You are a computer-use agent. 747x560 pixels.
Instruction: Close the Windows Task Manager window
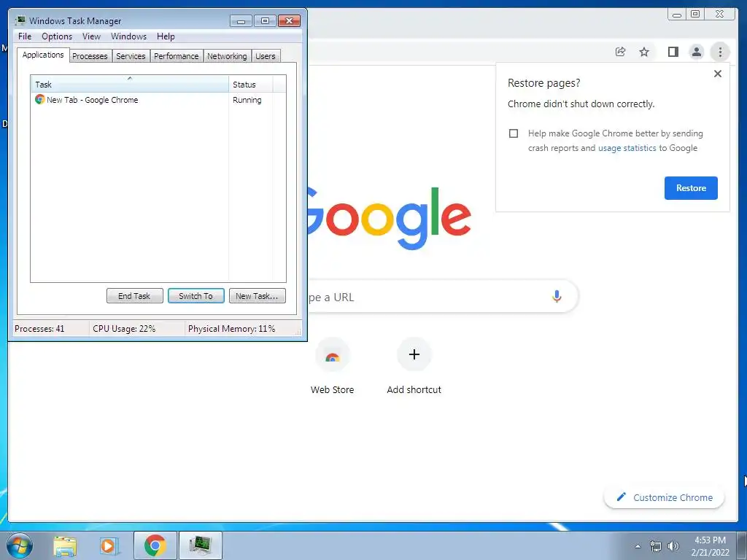tap(289, 21)
